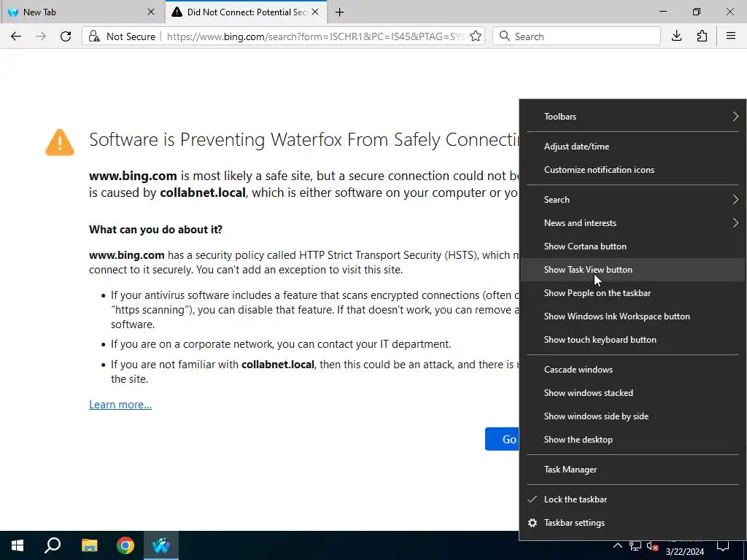This screenshot has width=747, height=560.
Task: Close the New Tab tab
Action: tap(151, 12)
